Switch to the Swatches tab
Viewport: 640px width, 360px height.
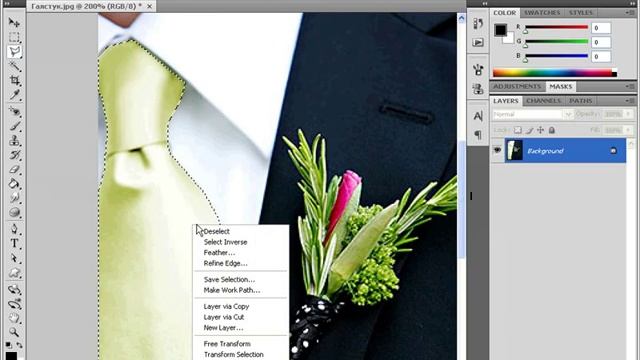click(542, 13)
